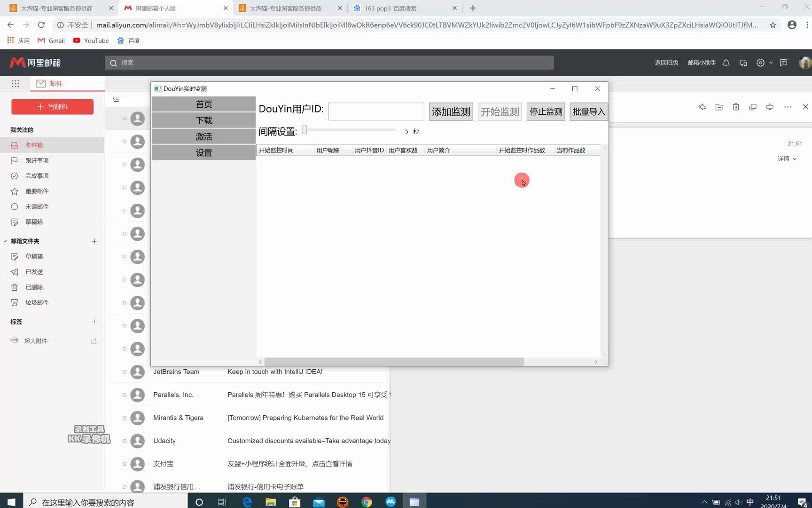Click the reply-all icon in mail toolbar
This screenshot has height=508, width=812.
(x=702, y=107)
